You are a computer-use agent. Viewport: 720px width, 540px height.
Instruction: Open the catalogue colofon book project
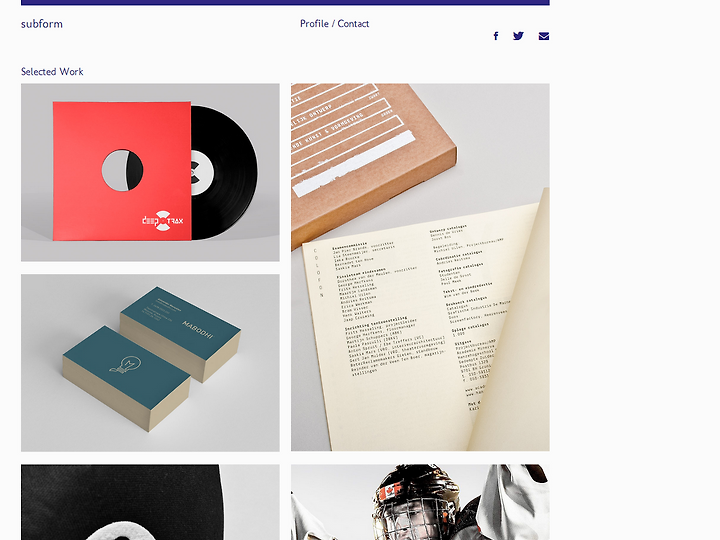point(420,267)
